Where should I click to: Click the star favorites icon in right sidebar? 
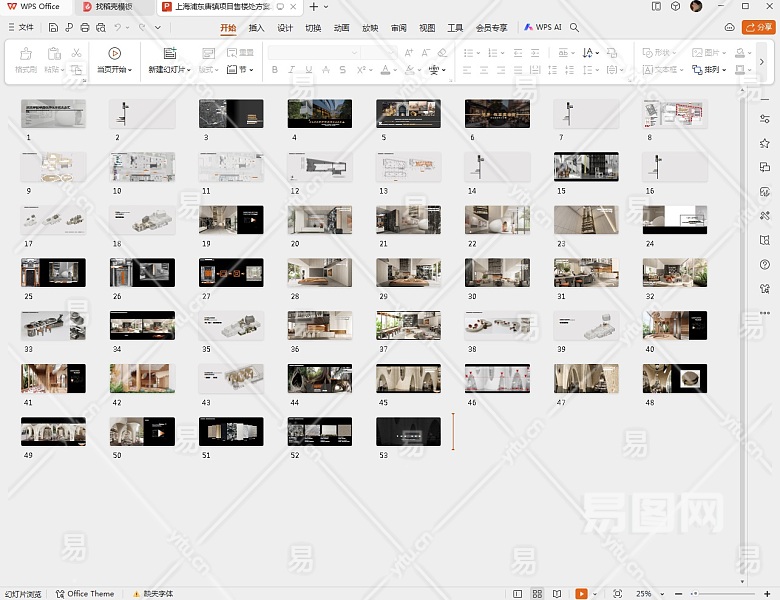765,143
